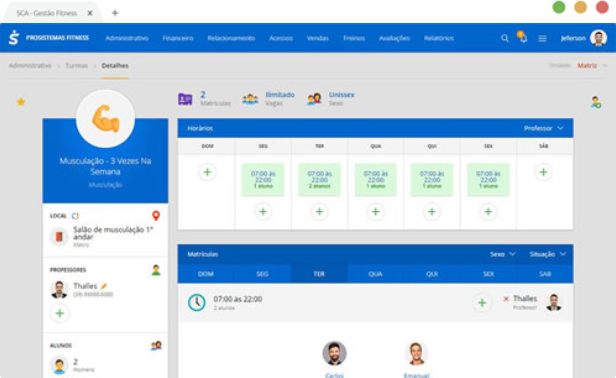
Task: Open the Sexo filter dropdown
Action: (502, 254)
